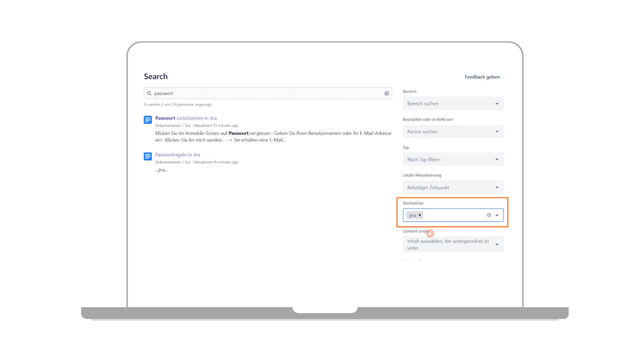Open result 'Passwort zurücksetzen in Jira'

186,118
